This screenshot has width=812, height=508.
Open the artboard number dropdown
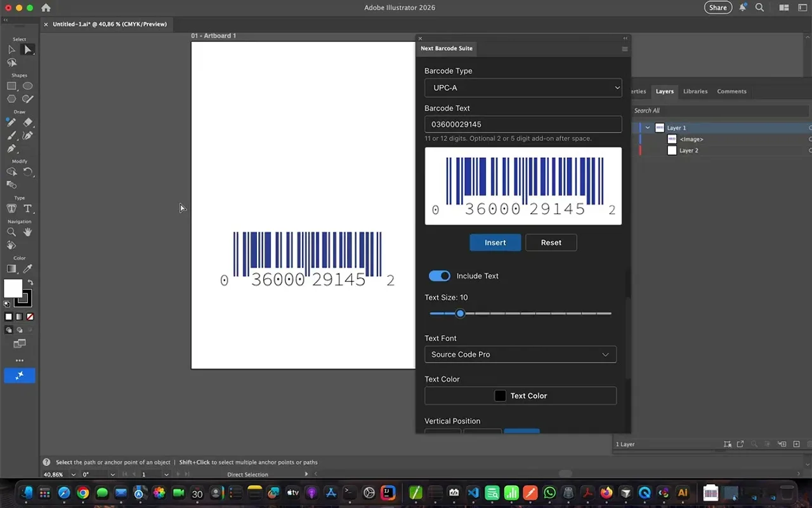[x=167, y=474]
